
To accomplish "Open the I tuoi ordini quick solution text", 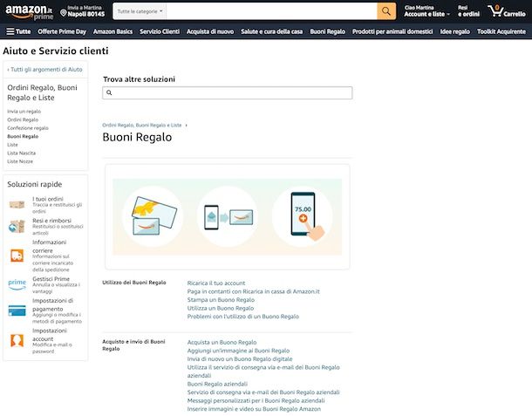I will (48, 199).
